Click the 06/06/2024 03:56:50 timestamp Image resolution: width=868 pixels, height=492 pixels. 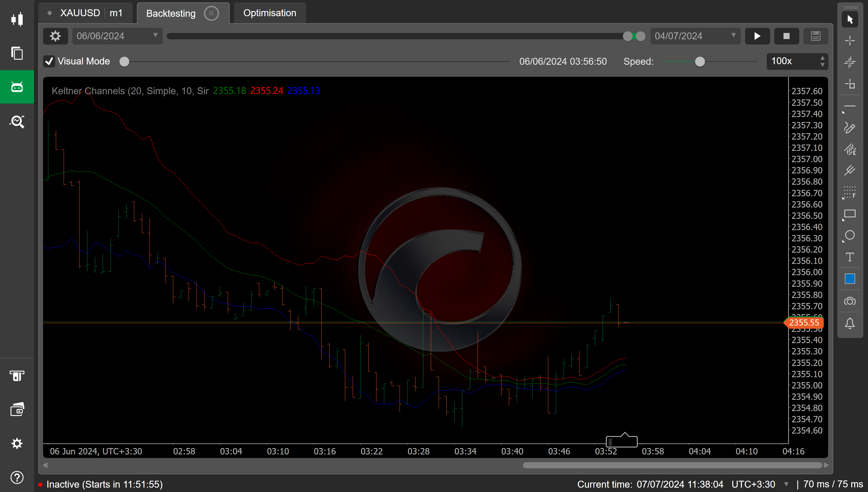point(563,61)
